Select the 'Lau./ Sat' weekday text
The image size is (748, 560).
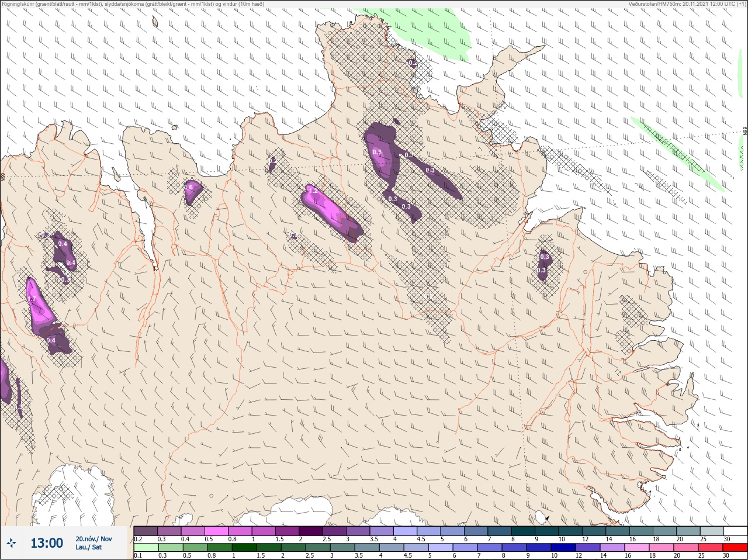(88, 547)
